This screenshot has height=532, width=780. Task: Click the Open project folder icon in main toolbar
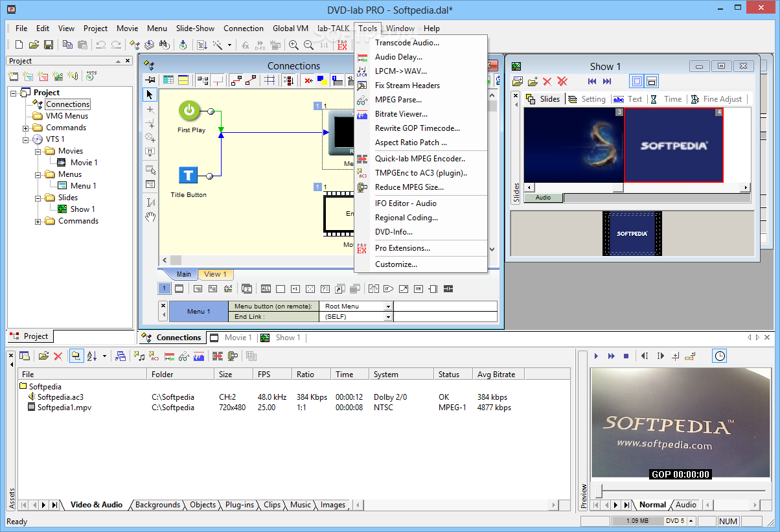(x=34, y=45)
